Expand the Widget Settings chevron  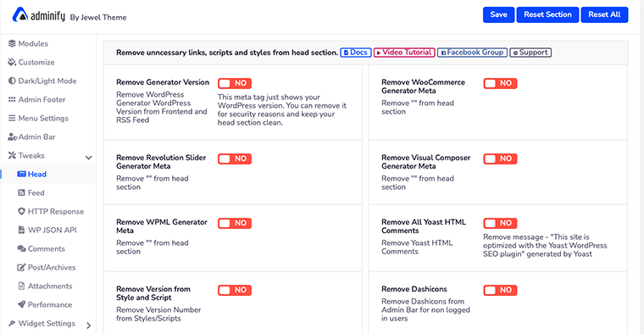tap(89, 326)
